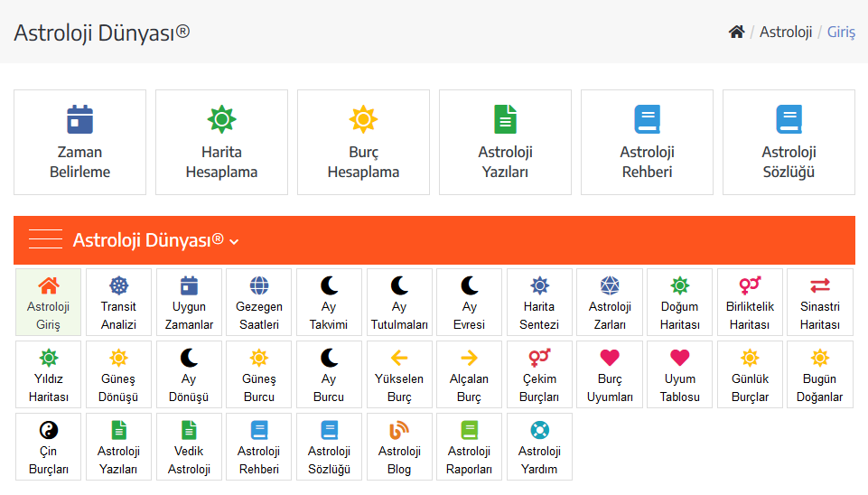Image resolution: width=868 pixels, height=495 pixels.
Task: Open the Çin Burçları yin-yang tile
Action: 48,447
